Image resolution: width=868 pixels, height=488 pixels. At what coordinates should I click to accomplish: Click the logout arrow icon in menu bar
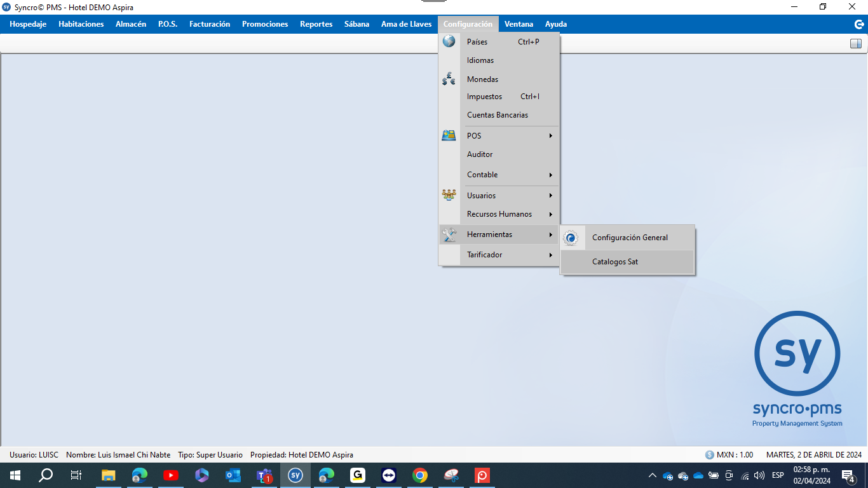tap(859, 24)
